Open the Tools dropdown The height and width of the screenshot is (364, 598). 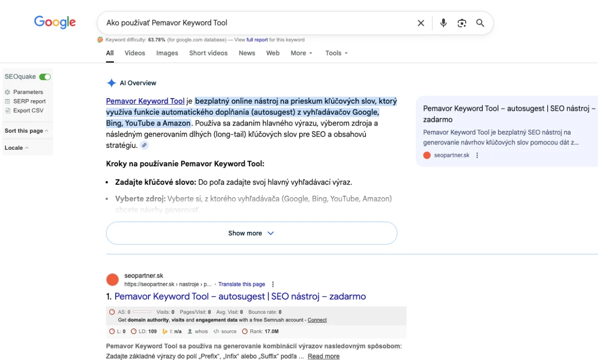point(336,53)
